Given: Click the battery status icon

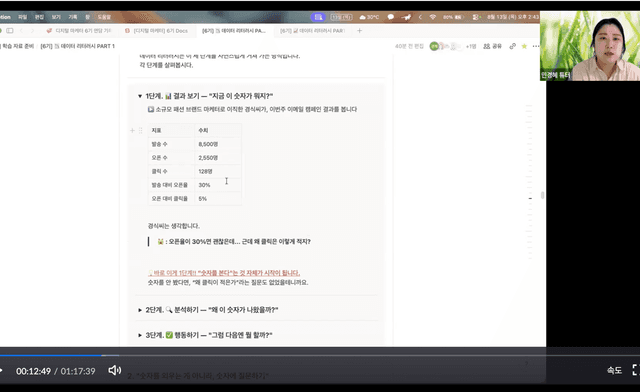Looking at the screenshot, I should point(453,17).
